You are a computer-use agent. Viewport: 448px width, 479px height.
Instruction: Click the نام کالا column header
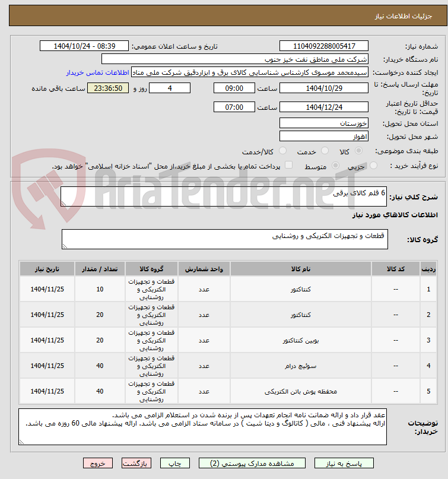coord(301,269)
